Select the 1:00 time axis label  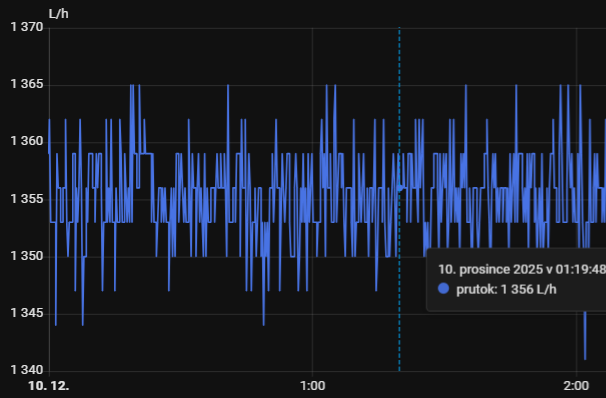click(x=312, y=386)
